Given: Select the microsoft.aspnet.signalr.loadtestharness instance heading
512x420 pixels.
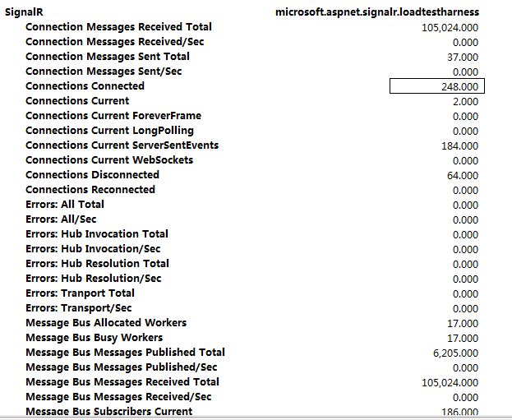Looking at the screenshot, I should (x=377, y=12).
